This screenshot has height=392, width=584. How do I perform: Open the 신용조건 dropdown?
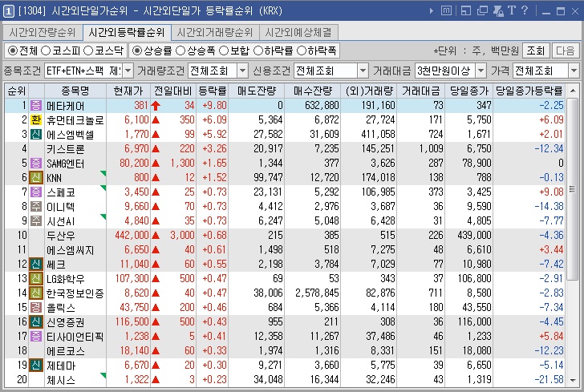pos(363,71)
